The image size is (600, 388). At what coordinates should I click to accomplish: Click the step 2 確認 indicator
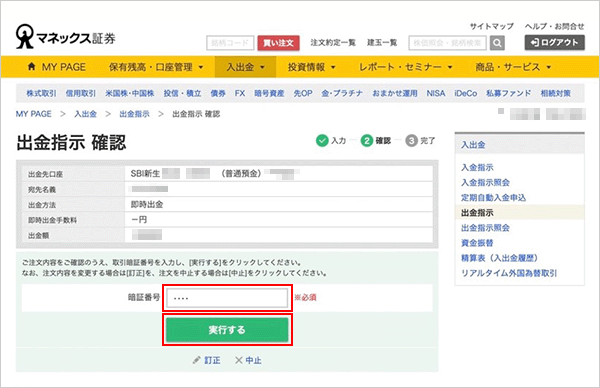pos(375,141)
